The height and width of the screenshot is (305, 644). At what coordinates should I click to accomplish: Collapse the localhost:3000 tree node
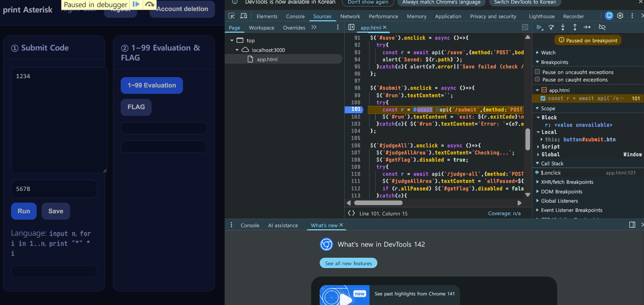(237, 50)
